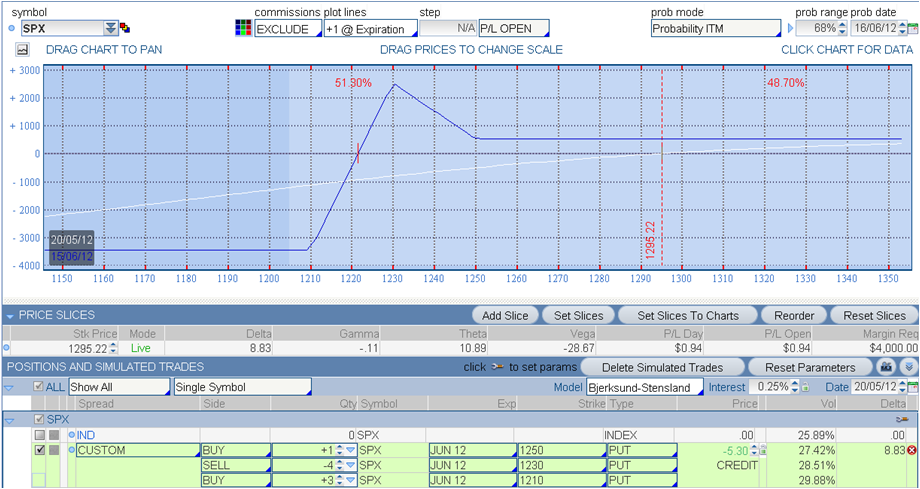The width and height of the screenshot is (920, 489).
Task: Toggle the ALL checkbox
Action: click(38, 387)
